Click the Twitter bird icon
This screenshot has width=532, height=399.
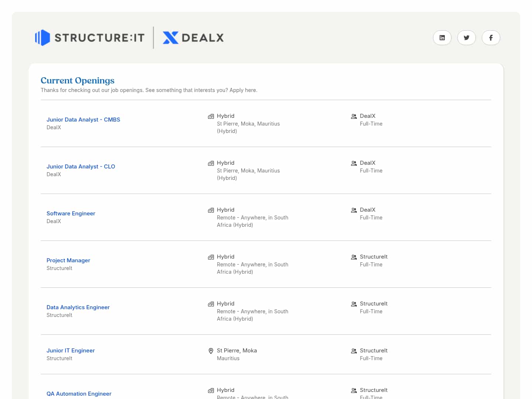click(x=467, y=38)
